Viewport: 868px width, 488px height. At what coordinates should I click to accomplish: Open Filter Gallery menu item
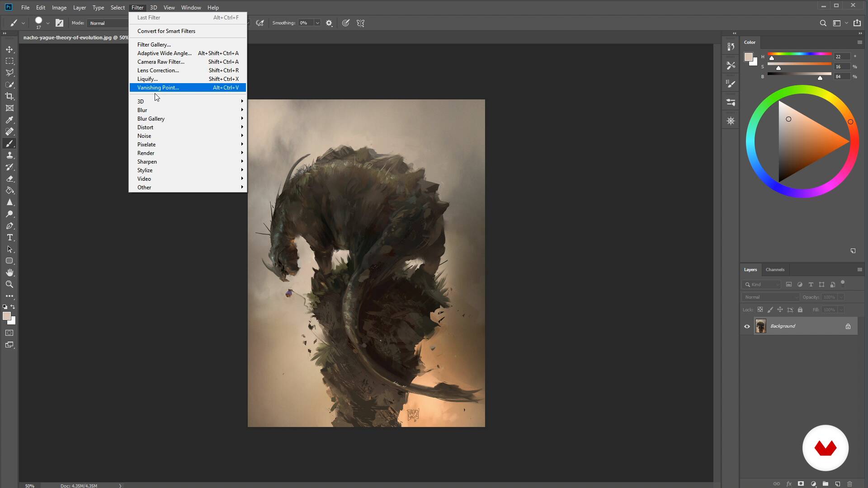click(188, 45)
